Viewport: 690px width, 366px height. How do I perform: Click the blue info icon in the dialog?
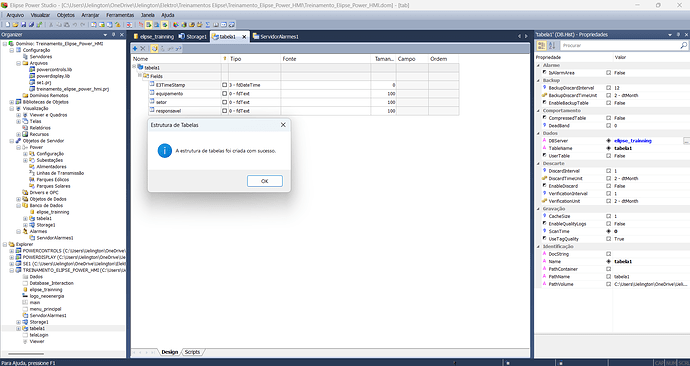click(165, 150)
